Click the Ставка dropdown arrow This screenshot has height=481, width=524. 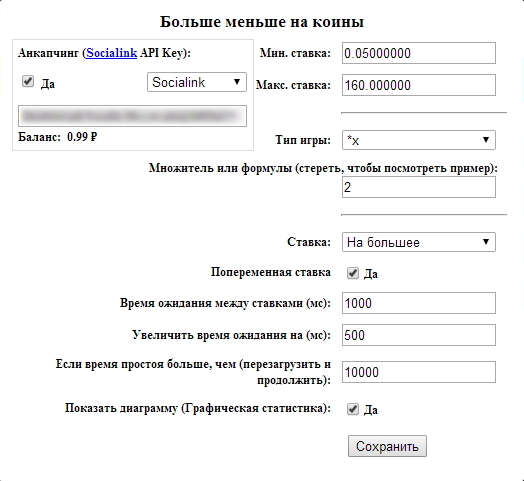[x=486, y=242]
